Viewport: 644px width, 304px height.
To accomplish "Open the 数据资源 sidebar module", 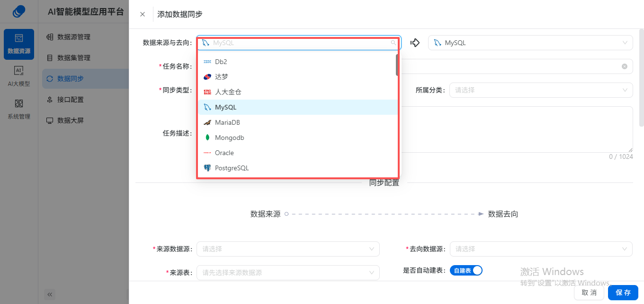I will pos(19,44).
